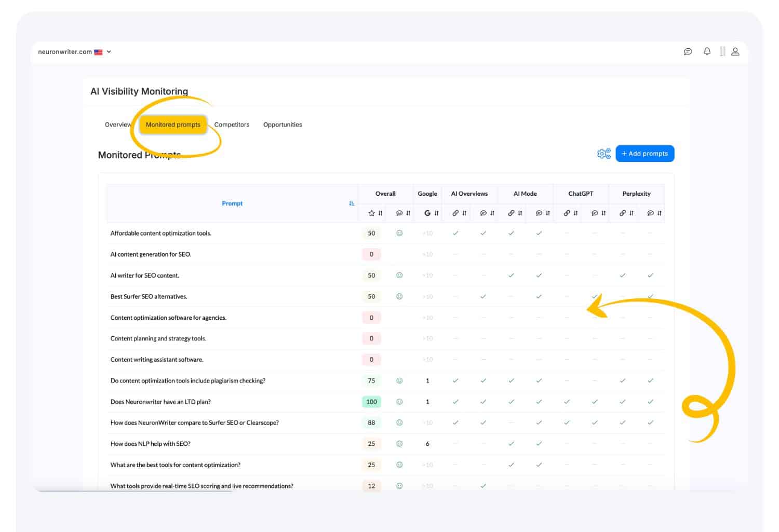Click the smiley icon beside the LTD plan score
Screen dimensions: 779x532
[399, 401]
